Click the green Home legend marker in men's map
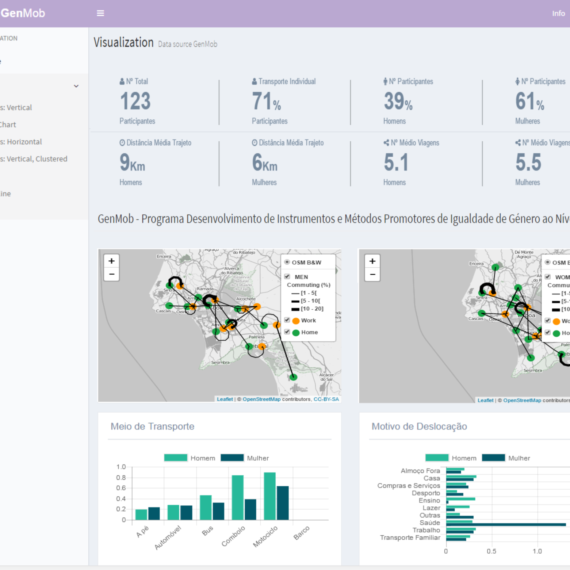This screenshot has width=570, height=570. (x=296, y=333)
